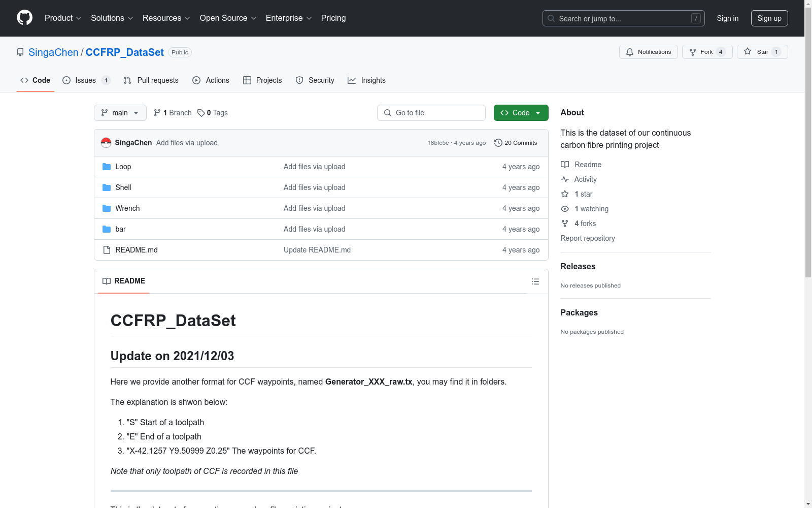Open the CCFRP_DataSet repository link
This screenshot has width=812, height=508.
pyautogui.click(x=125, y=52)
